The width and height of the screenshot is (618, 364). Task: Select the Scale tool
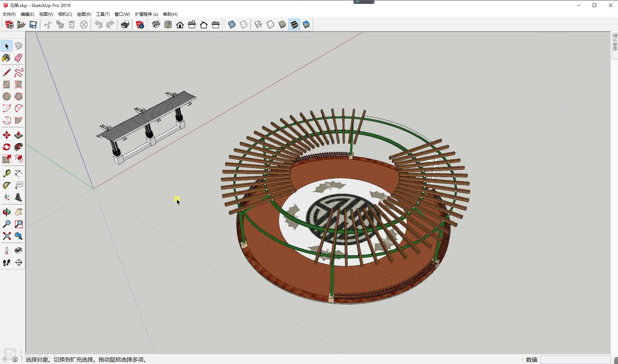[x=7, y=159]
